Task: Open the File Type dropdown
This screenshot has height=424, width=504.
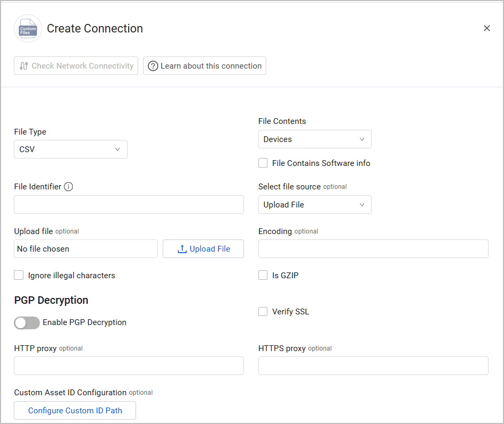Action: click(71, 149)
